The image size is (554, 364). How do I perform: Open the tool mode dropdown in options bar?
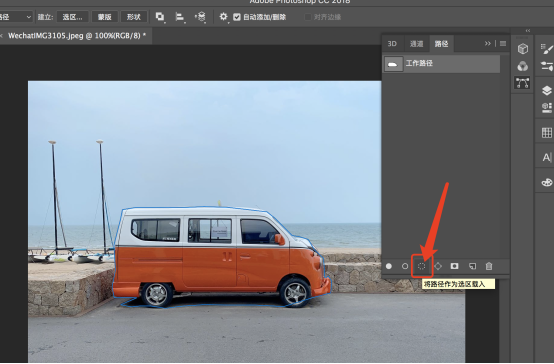click(16, 17)
